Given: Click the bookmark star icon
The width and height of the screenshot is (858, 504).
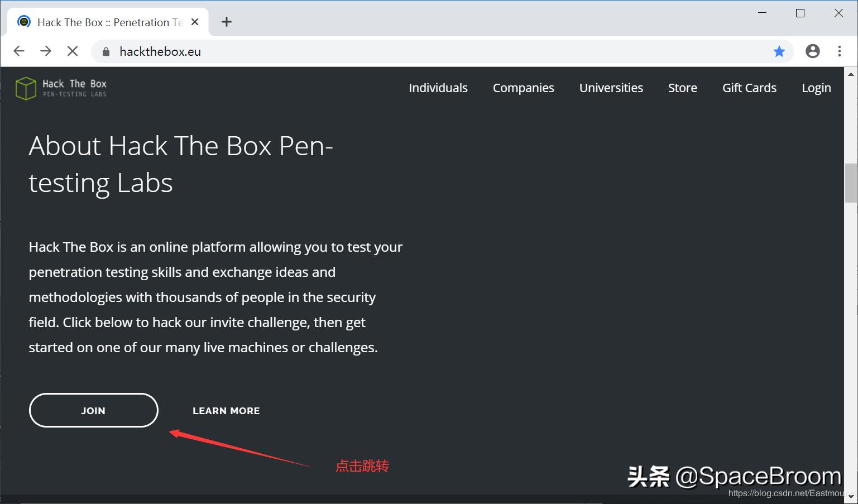Looking at the screenshot, I should 779,51.
